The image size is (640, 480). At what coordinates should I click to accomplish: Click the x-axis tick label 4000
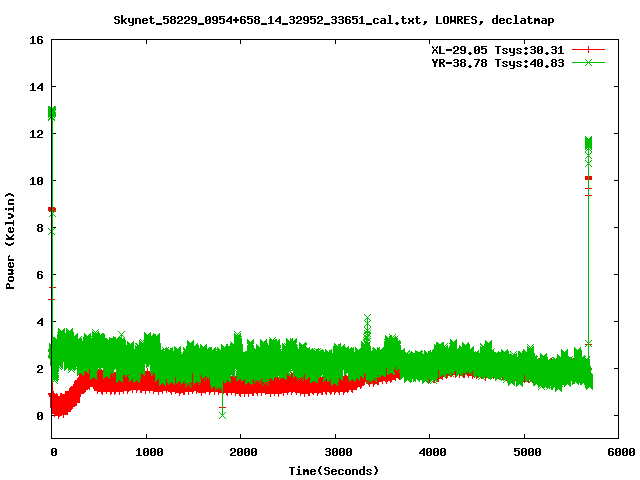(432, 452)
